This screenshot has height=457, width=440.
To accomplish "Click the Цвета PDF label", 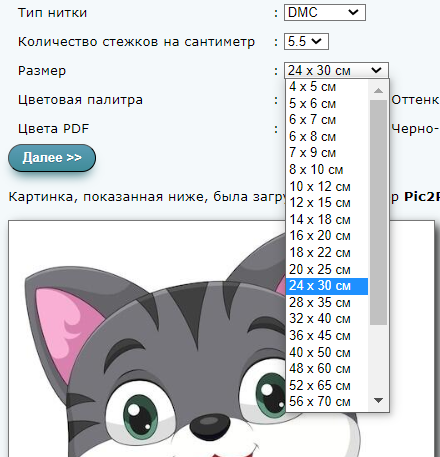I will (54, 129).
